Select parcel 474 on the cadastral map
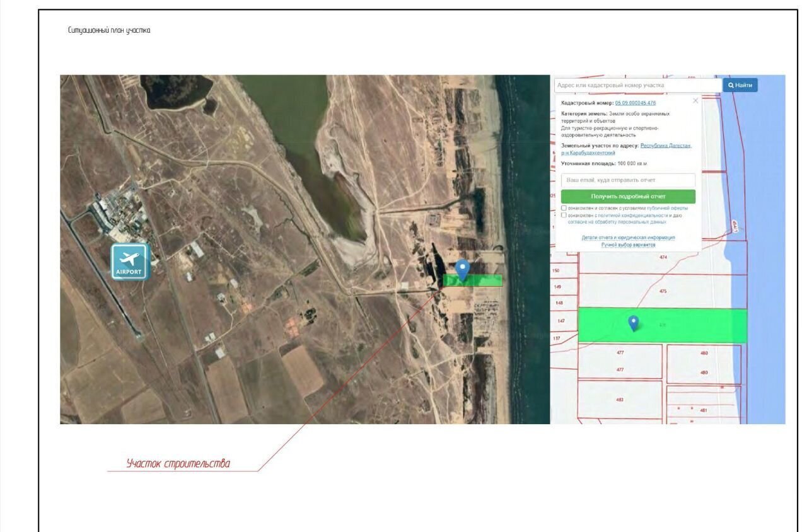This screenshot has width=807, height=532. pos(663,257)
